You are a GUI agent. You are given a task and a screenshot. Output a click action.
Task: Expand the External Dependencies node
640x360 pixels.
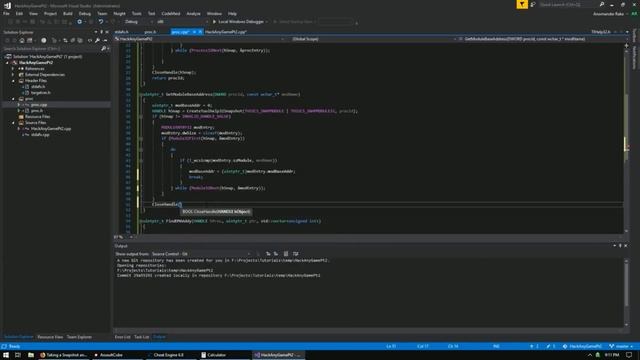13,75
